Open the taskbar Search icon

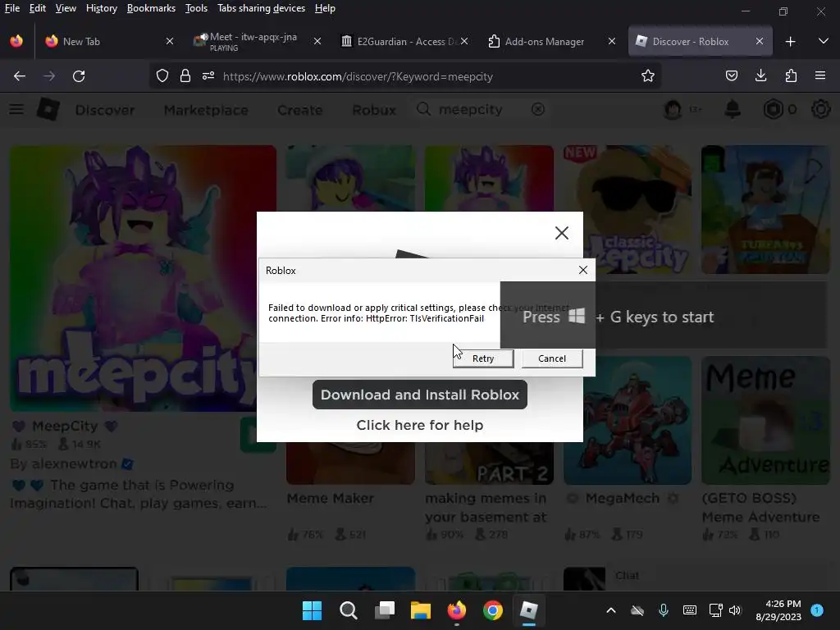pyautogui.click(x=348, y=610)
